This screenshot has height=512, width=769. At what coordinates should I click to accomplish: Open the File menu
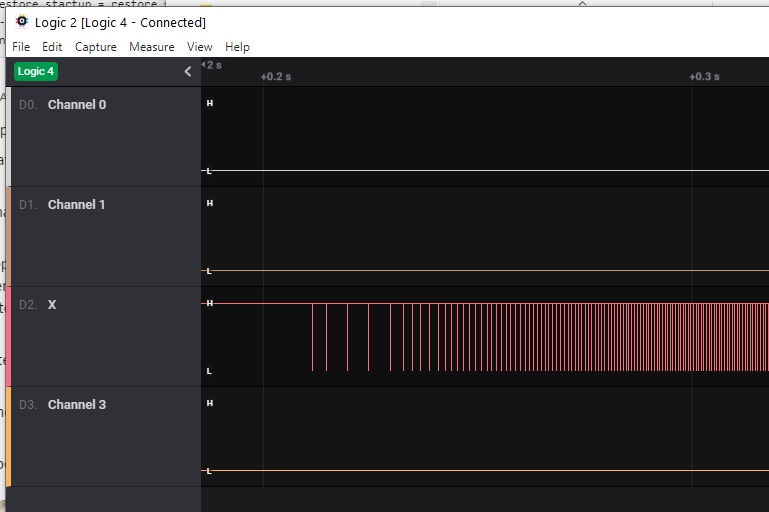21,47
